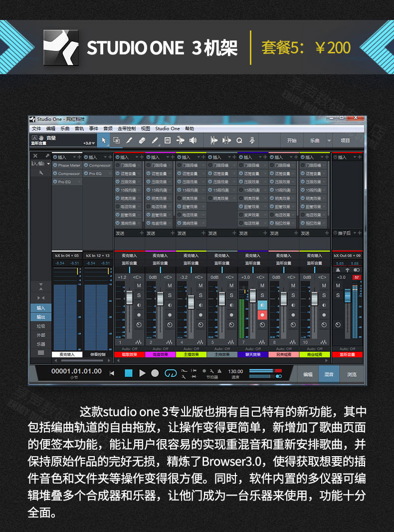394x532 pixels.
Task: Adjust the main output blue fader
Action: tap(348, 295)
